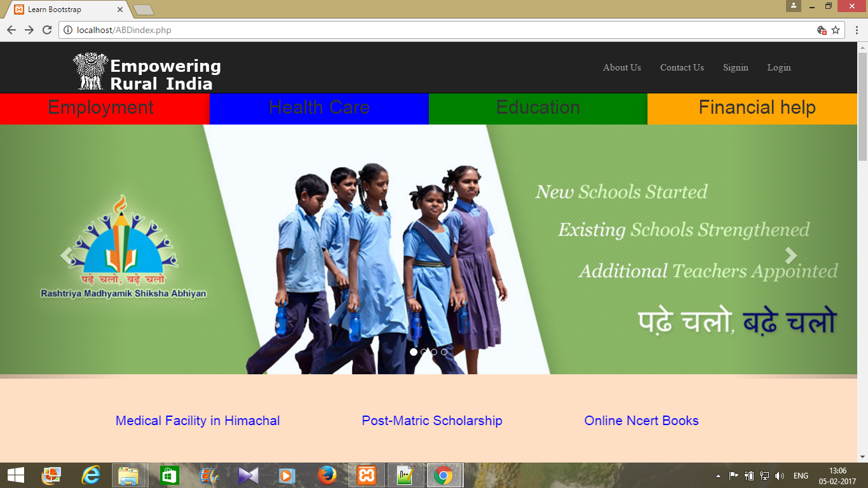This screenshot has height=488, width=868.
Task: Click the page info icon in address bar
Action: tap(67, 29)
